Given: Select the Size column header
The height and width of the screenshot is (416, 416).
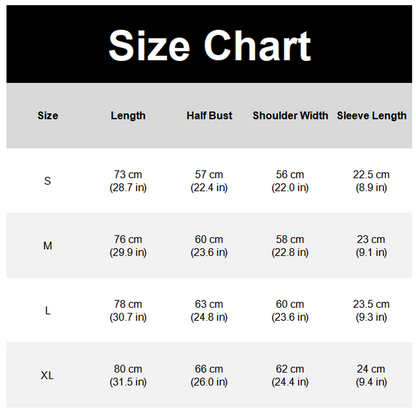Looking at the screenshot, I should tap(48, 115).
